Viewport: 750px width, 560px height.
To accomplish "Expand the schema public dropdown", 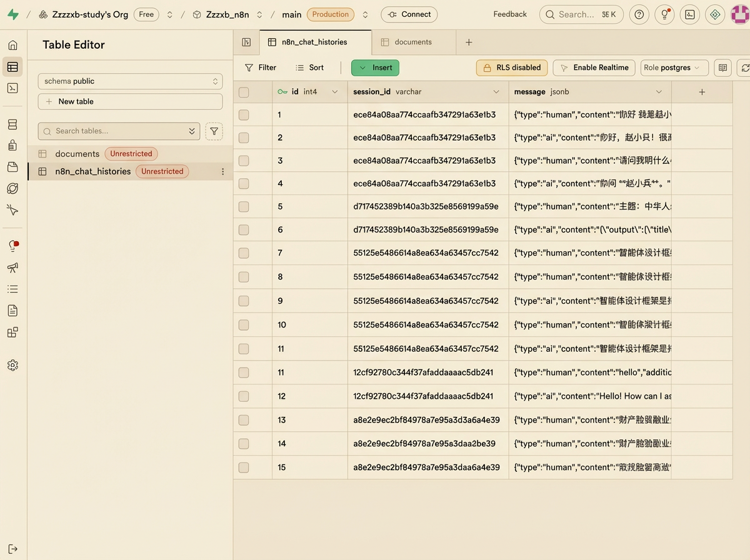I will tap(130, 81).
